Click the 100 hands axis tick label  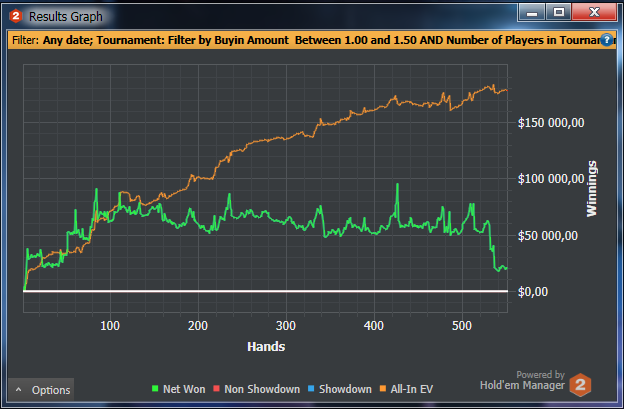click(x=110, y=326)
